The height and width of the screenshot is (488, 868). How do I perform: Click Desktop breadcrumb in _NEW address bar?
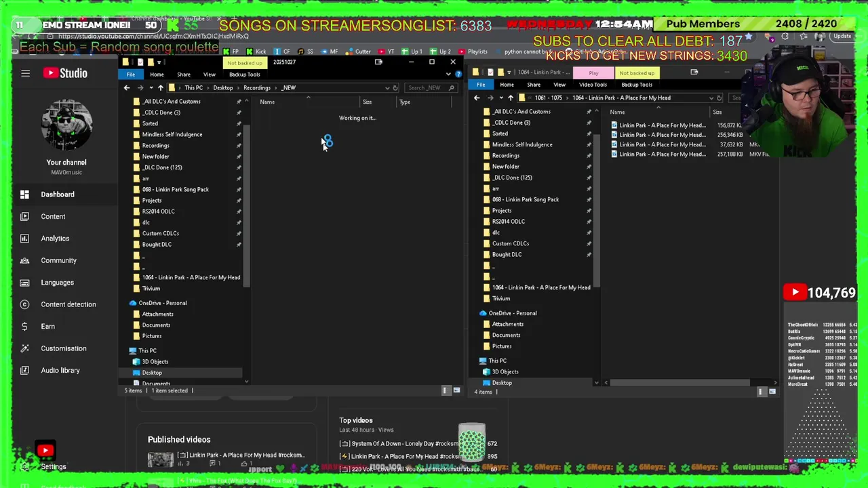(x=222, y=87)
